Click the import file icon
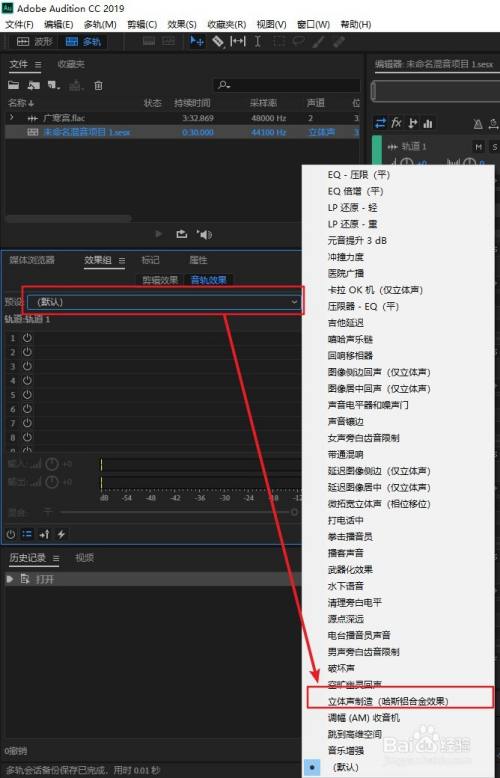This screenshot has height=778, width=500. 33,85
